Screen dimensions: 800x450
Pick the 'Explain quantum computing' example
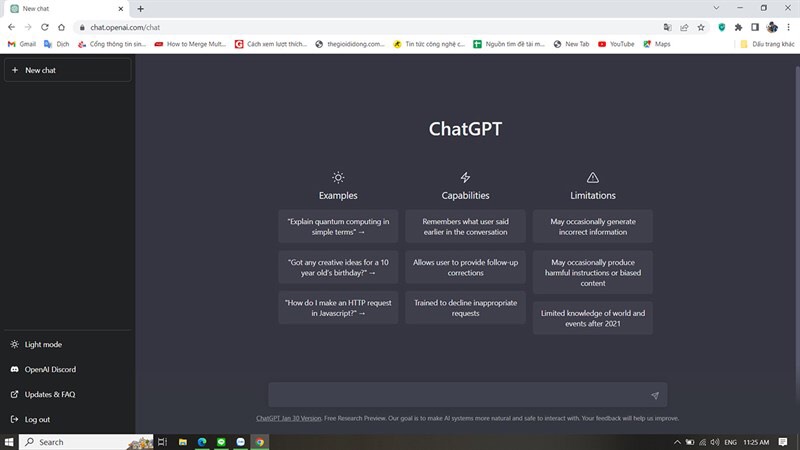pos(338,227)
